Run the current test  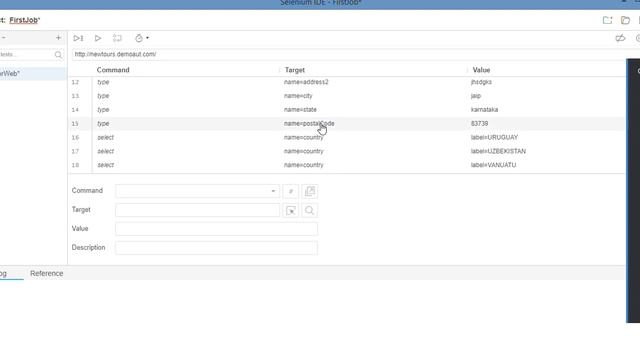click(x=98, y=38)
